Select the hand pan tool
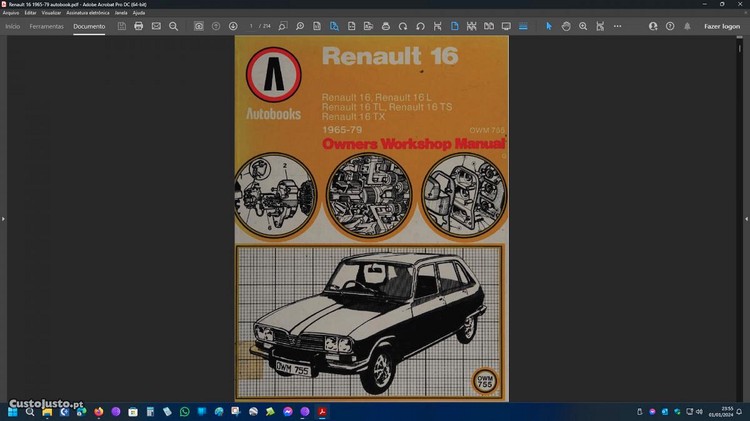Screen dimensions: 750x421 point(566,26)
